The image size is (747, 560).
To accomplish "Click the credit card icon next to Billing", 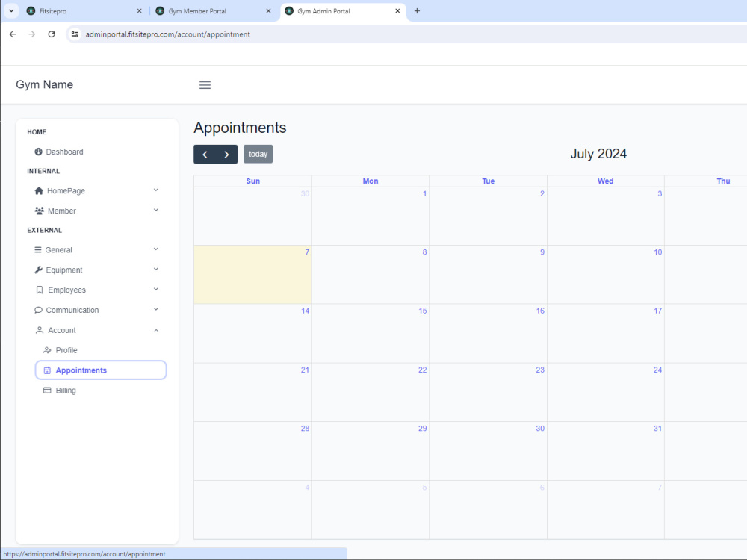I will [47, 390].
